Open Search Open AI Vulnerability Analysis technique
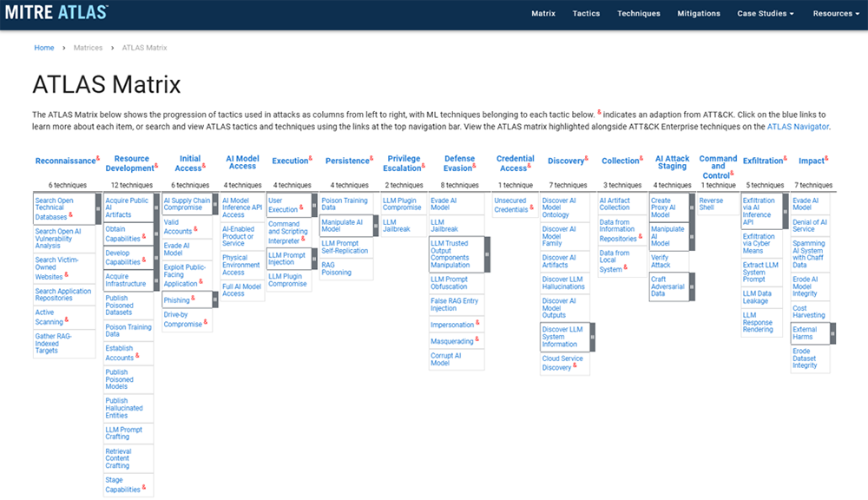This screenshot has height=500, width=868. [x=57, y=239]
